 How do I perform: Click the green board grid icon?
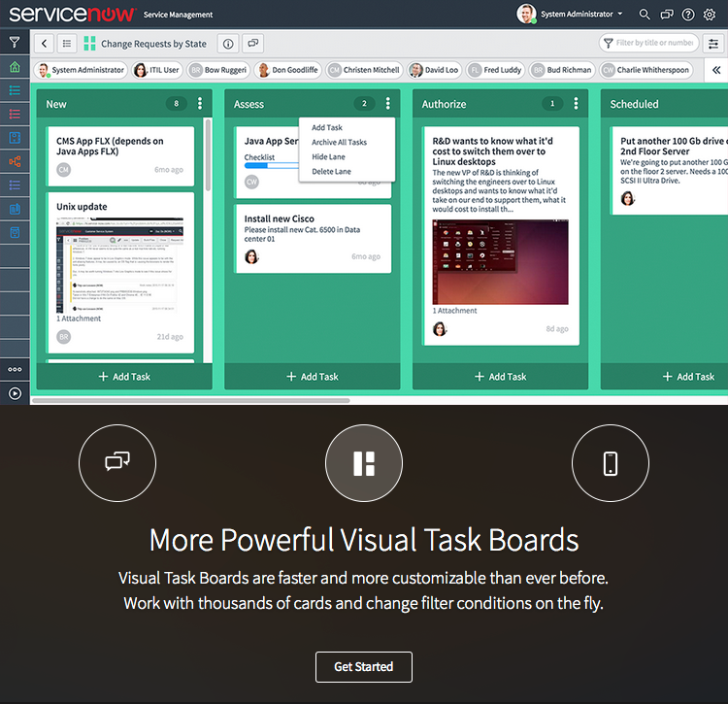coord(89,44)
